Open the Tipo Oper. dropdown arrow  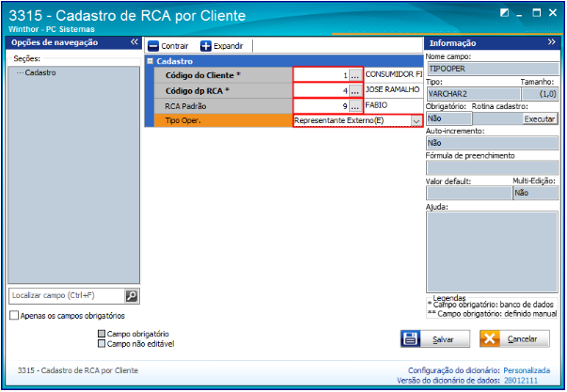[417, 120]
